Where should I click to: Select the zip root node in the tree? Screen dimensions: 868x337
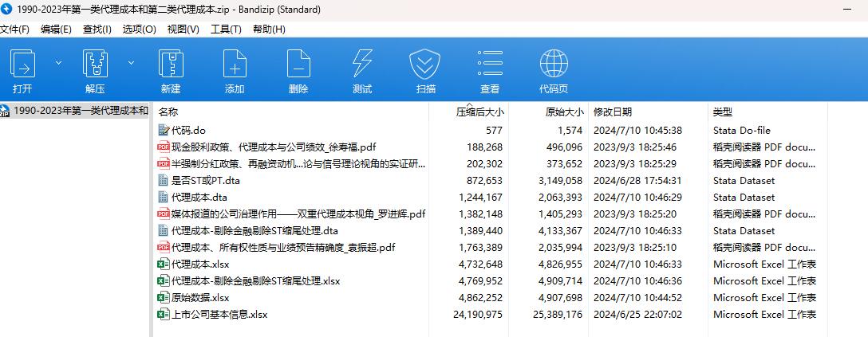click(x=75, y=111)
